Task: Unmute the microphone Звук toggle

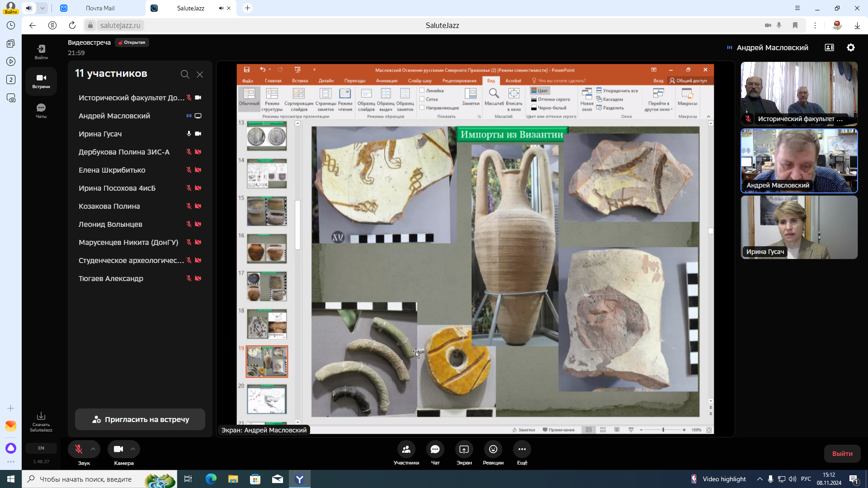Action: click(79, 449)
